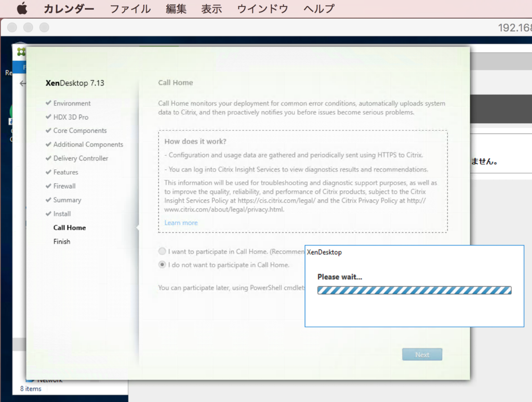Select Call Home step in sidebar

click(70, 228)
